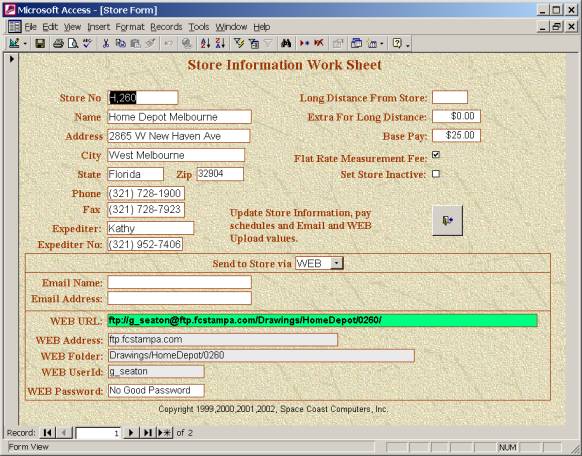Open the File menu
Image resolution: width=582 pixels, height=456 pixels.
[x=30, y=27]
